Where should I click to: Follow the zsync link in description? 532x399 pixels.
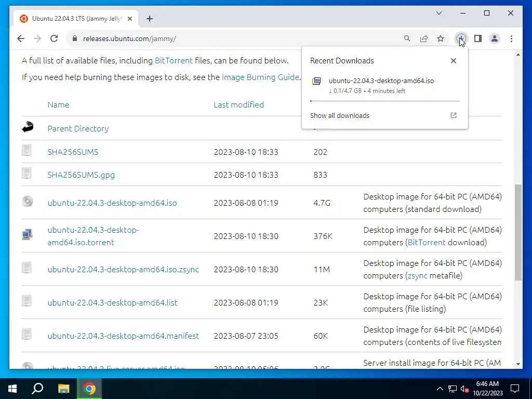pyautogui.click(x=417, y=276)
